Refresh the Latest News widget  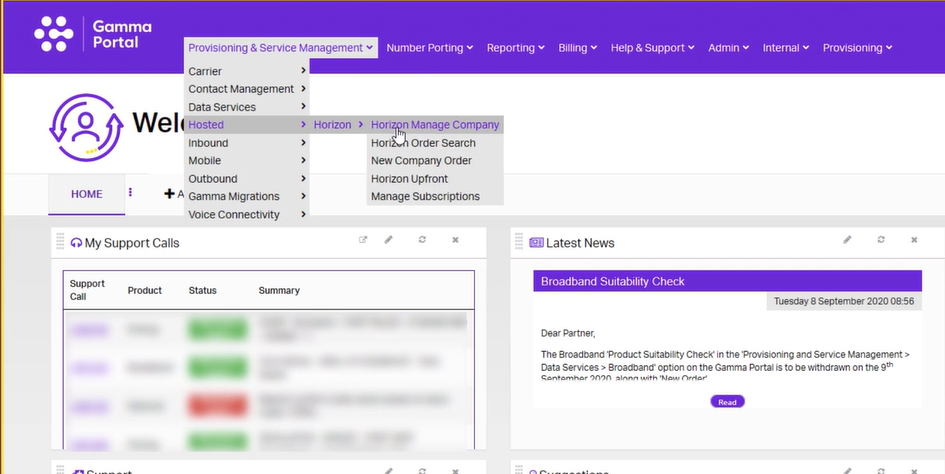(881, 239)
